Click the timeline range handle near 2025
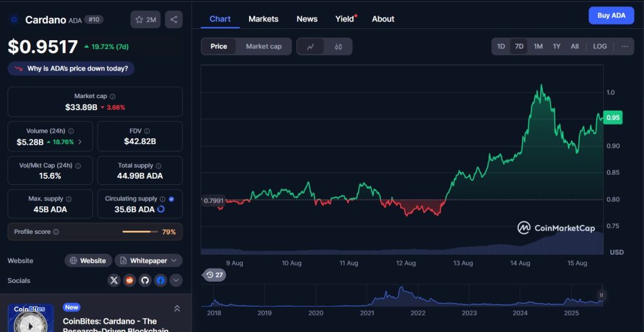The image size is (644, 332). tap(601, 295)
